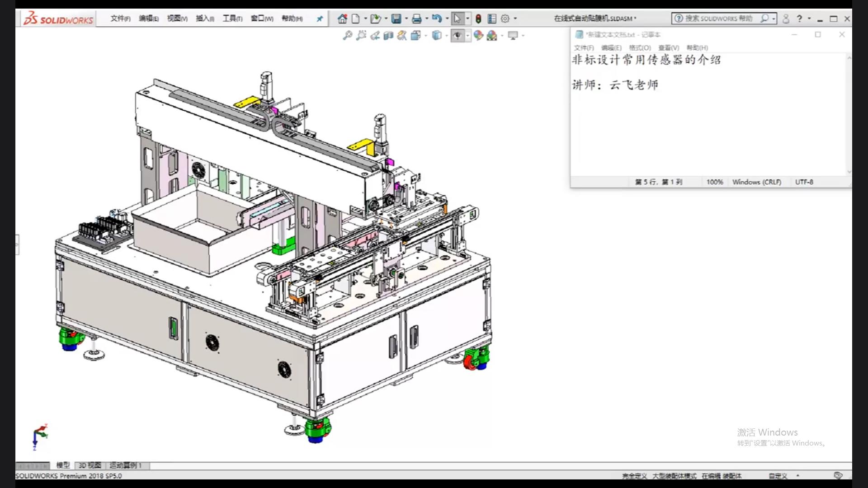Select Zoom to Area tool
Screen dimensions: 868x488
[x=361, y=35]
